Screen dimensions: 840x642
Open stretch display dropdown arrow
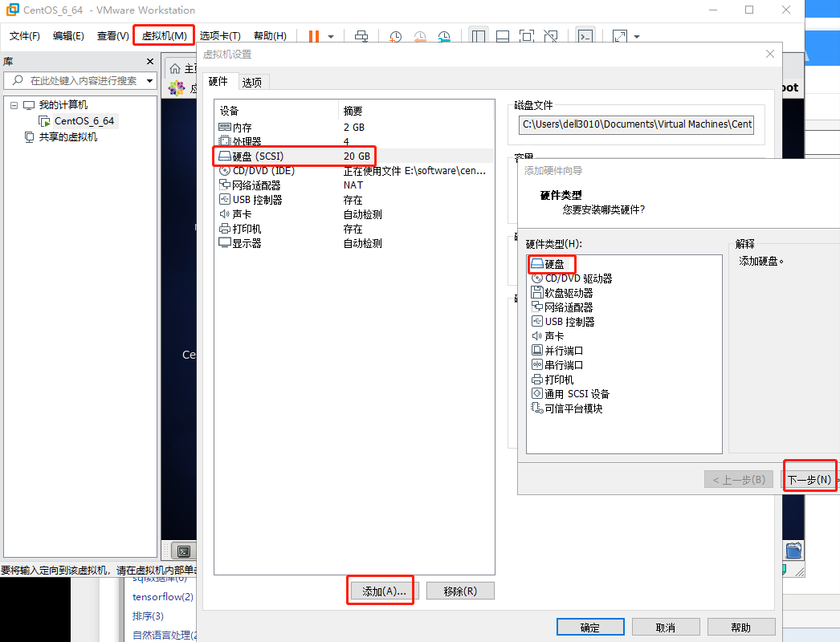coord(637,36)
